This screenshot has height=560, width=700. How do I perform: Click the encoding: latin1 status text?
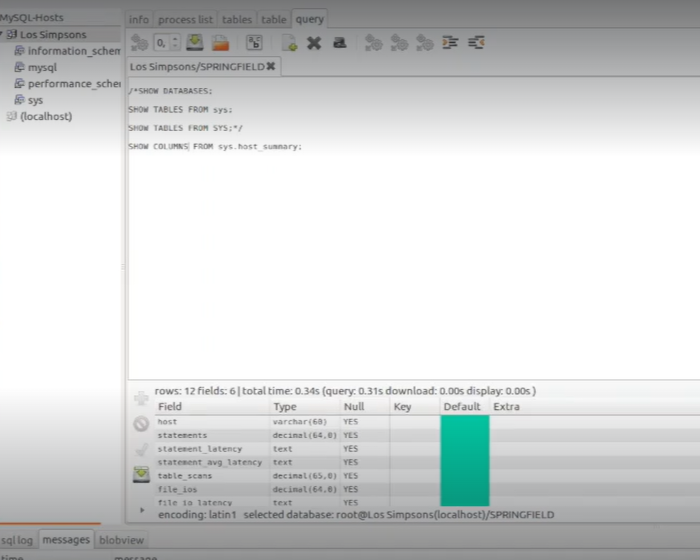pyautogui.click(x=197, y=515)
